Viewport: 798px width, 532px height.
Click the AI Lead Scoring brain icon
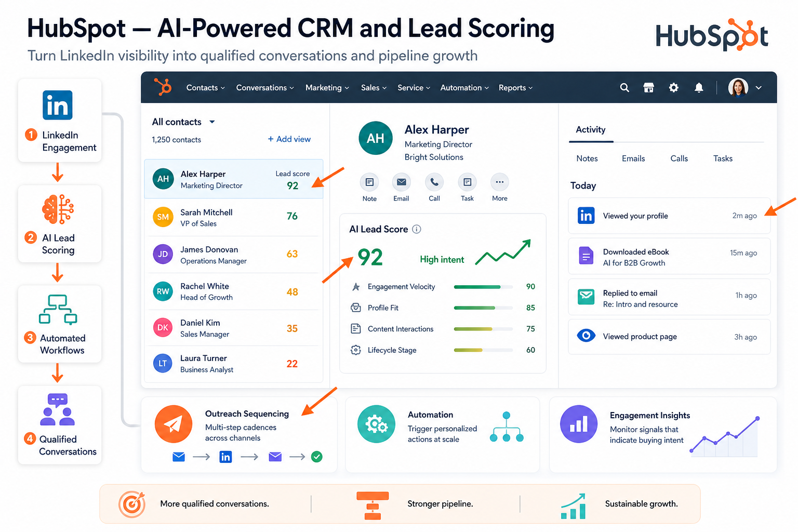[x=58, y=209]
